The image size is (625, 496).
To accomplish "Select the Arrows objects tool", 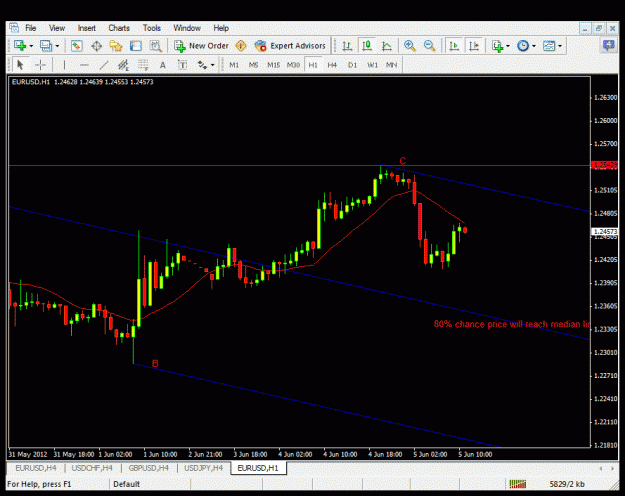I will [202, 65].
